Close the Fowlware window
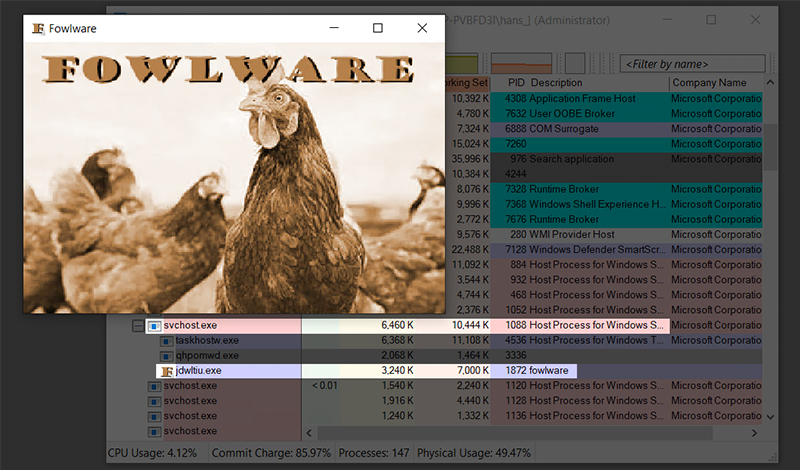 pyautogui.click(x=422, y=28)
